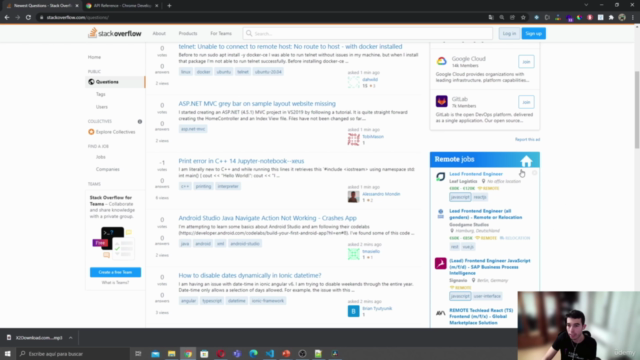Image resolution: width=640 pixels, height=360 pixels.
Task: Click the Google Cloud collective logo
Action: click(x=442, y=61)
